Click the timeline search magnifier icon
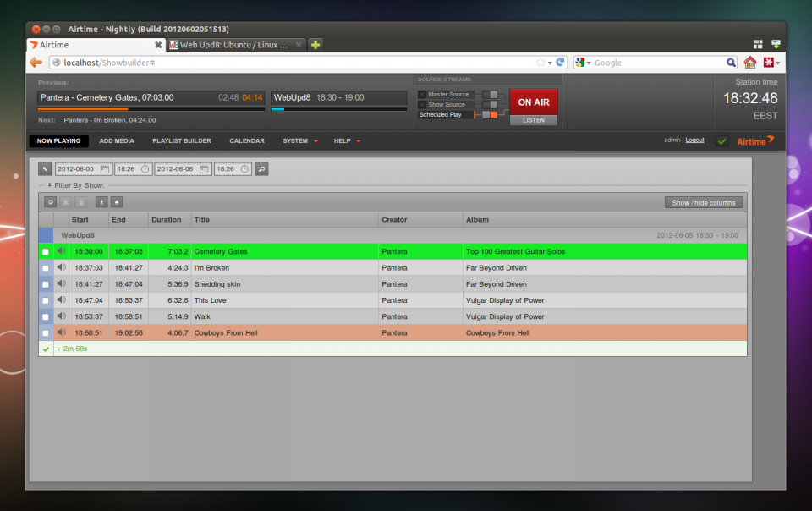812x511 pixels. click(261, 169)
